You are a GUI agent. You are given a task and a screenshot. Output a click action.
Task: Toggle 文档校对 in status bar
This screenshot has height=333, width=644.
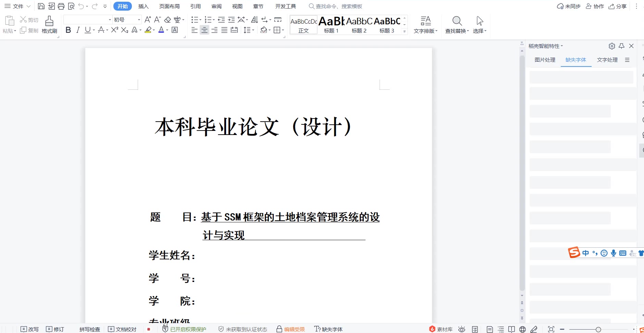click(122, 329)
